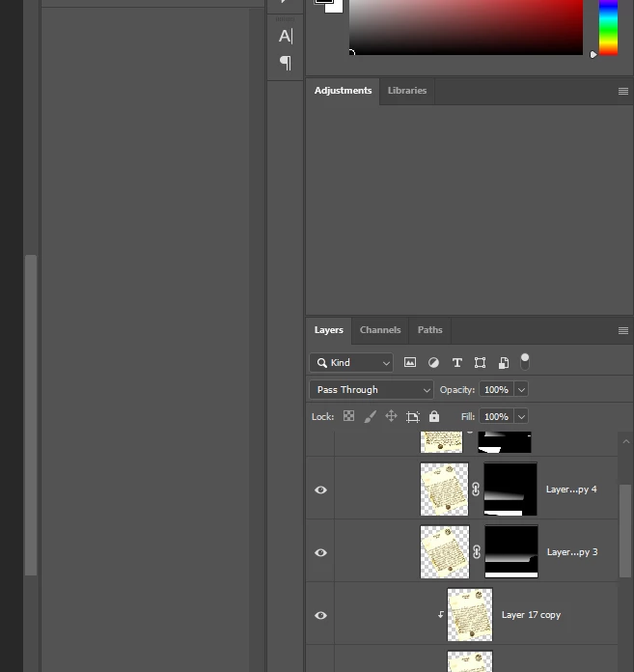Lock image pixels brush icon

click(371, 416)
